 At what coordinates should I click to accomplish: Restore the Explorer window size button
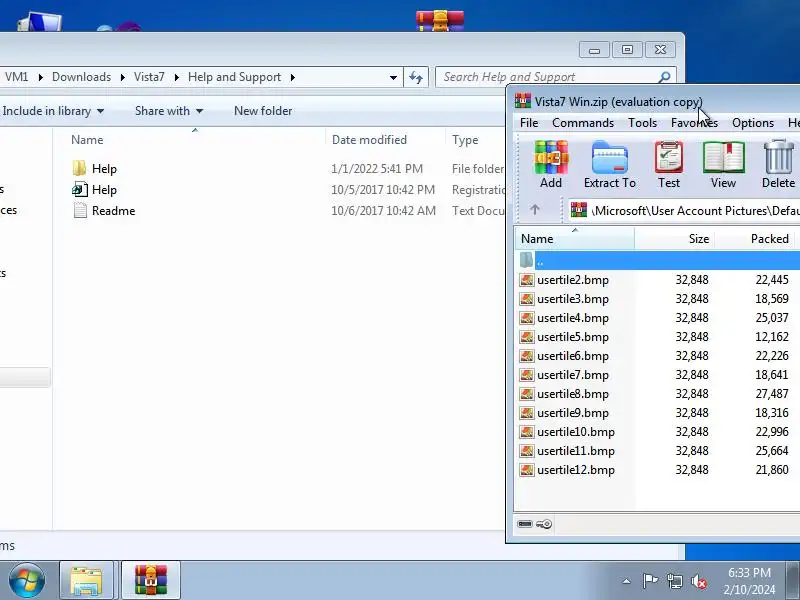627,49
